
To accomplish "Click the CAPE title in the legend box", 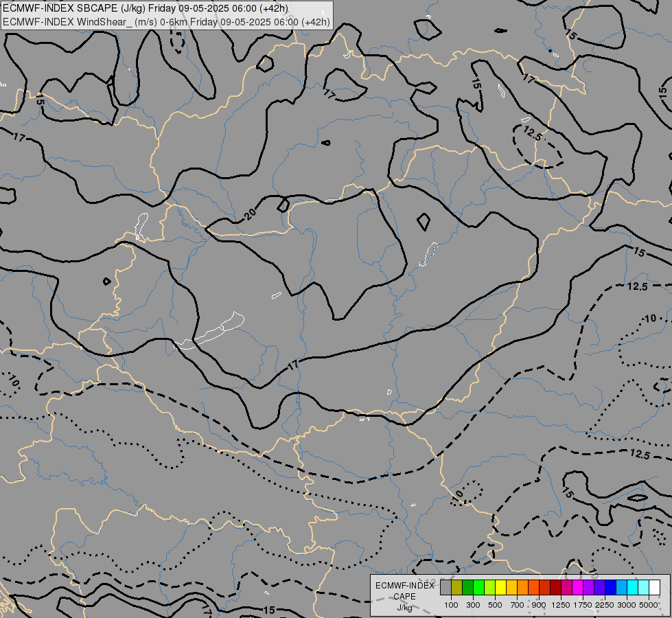I will (404, 597).
